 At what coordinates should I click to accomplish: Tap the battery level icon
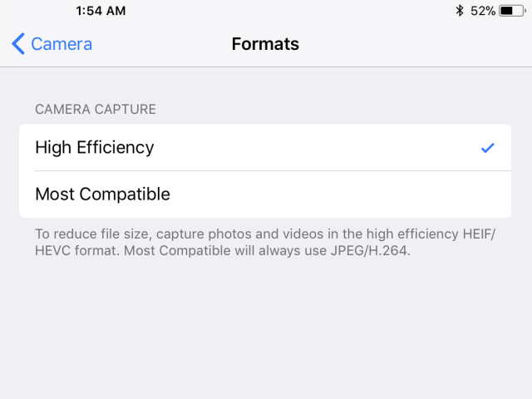(512, 11)
